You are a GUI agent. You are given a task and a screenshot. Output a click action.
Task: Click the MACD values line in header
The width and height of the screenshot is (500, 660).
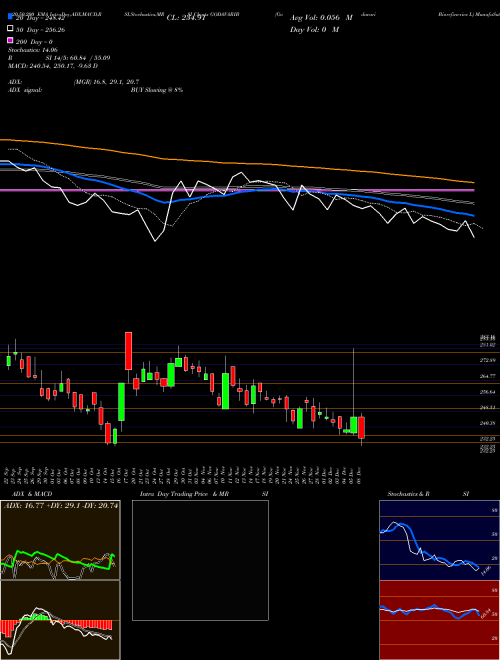pos(53,66)
